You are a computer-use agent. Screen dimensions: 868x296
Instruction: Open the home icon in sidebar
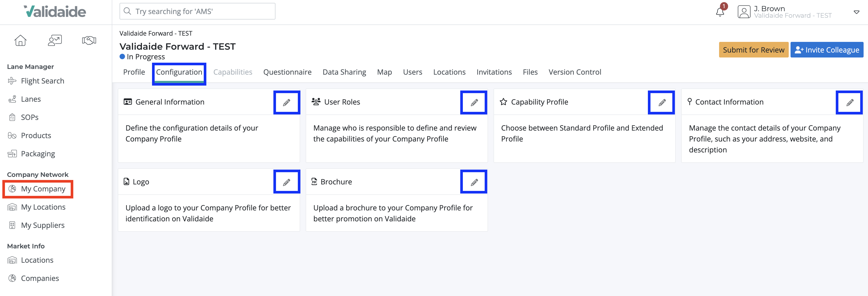[x=21, y=41]
